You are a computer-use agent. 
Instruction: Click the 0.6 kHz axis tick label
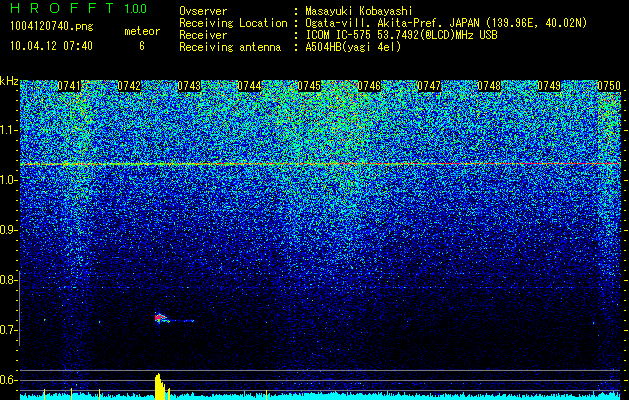(8, 380)
